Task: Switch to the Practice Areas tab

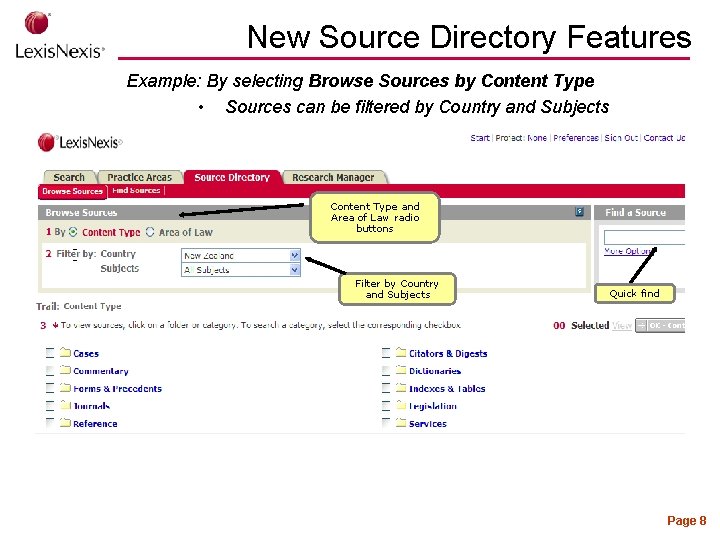Action: 140,177
